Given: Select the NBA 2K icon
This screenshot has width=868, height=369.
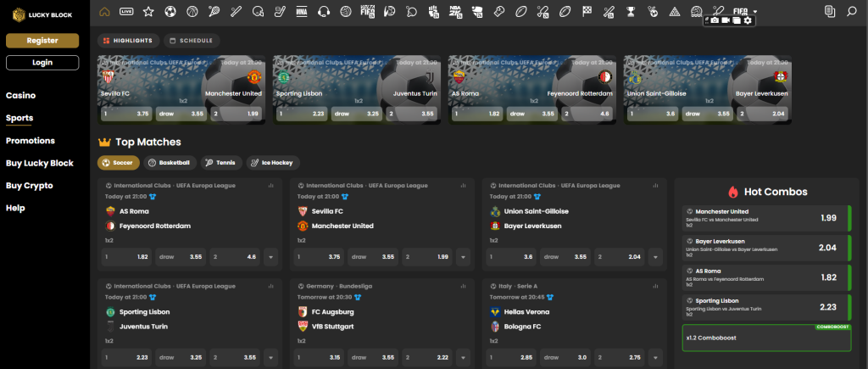Looking at the screenshot, I should click(455, 11).
